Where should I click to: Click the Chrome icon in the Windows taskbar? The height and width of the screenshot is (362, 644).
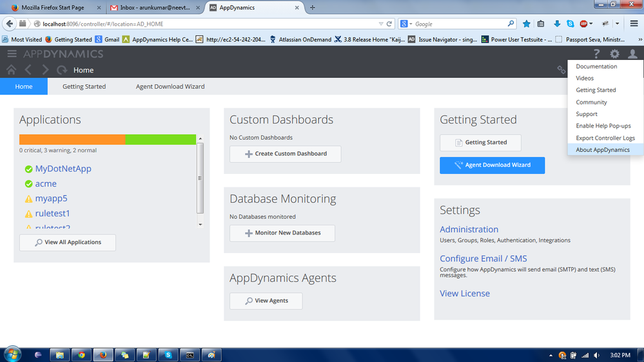[81, 355]
